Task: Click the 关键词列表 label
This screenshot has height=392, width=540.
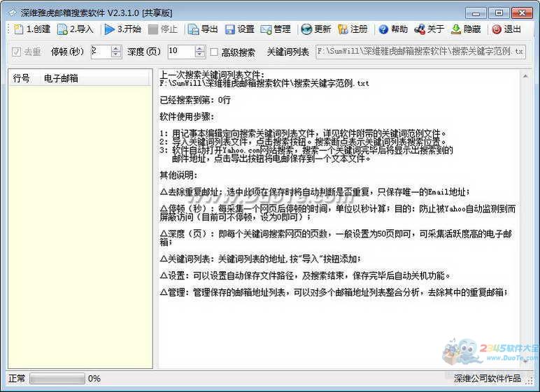Action: pos(288,52)
